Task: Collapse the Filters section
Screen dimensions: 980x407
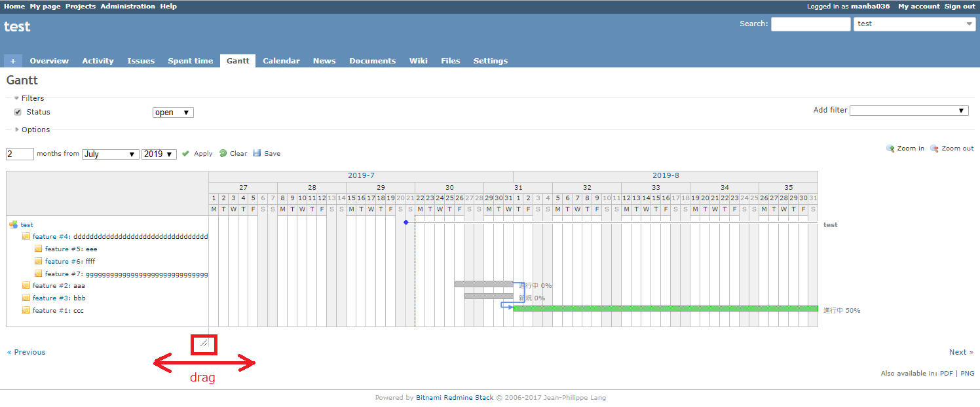Action: pyautogui.click(x=16, y=97)
